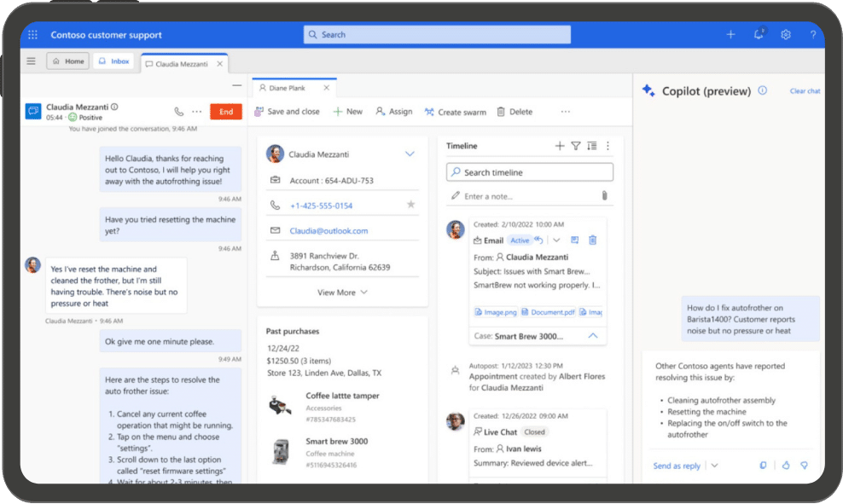Switch to the Inbox tab
843x504 pixels.
113,61
